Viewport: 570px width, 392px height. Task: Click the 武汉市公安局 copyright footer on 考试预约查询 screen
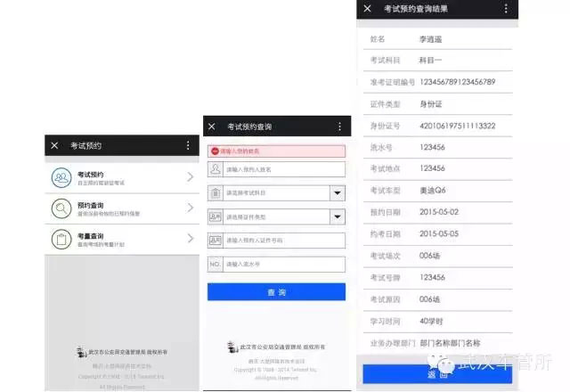coord(276,347)
